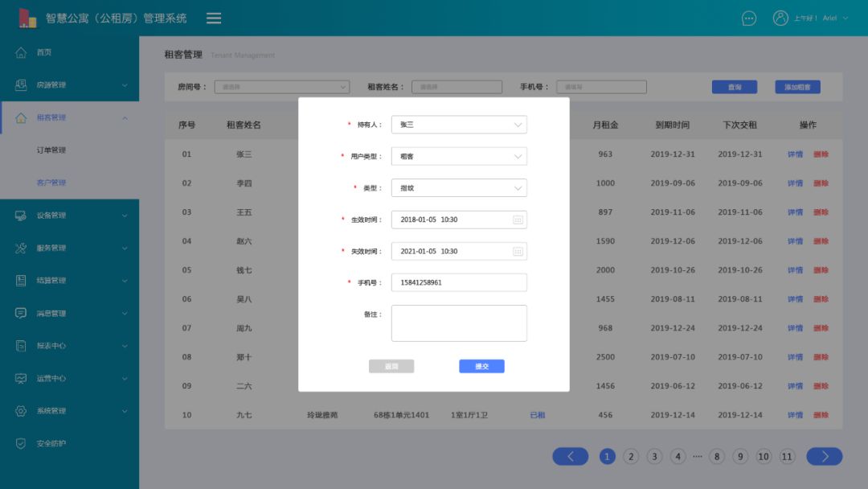This screenshot has height=489, width=868.
Task: Click the 提交 submit button
Action: [481, 366]
